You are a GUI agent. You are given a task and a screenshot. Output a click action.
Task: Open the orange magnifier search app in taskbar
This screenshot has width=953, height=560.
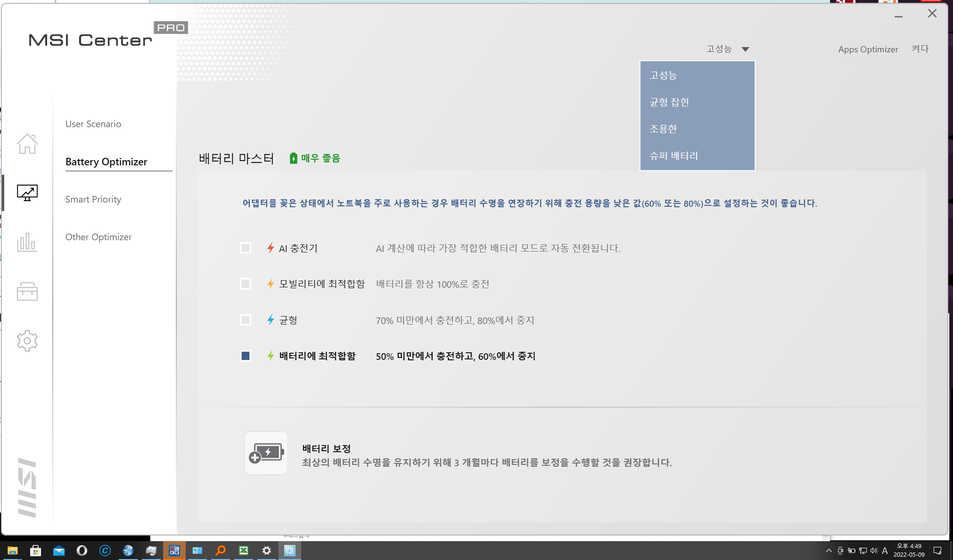221,551
